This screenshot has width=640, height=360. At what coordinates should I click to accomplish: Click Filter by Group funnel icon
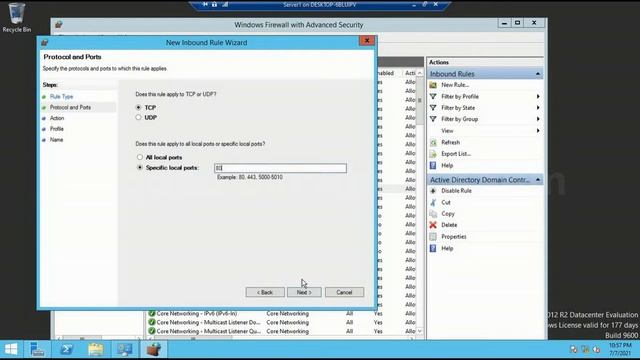433,119
